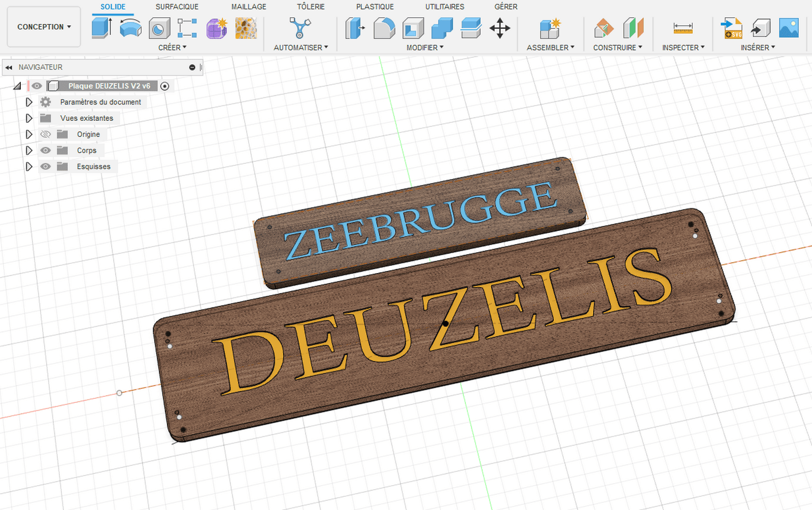This screenshot has width=812, height=510.
Task: Switch to the SOLIDE tab
Action: [x=113, y=7]
